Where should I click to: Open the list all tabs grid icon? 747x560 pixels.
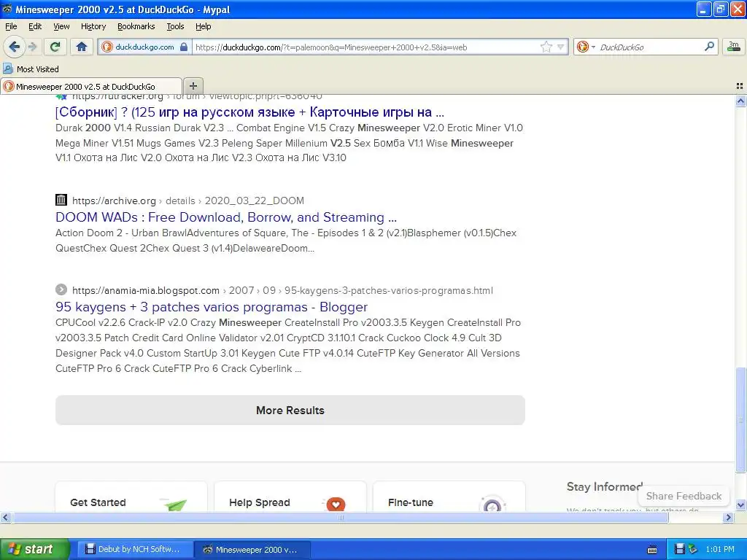pyautogui.click(x=740, y=86)
